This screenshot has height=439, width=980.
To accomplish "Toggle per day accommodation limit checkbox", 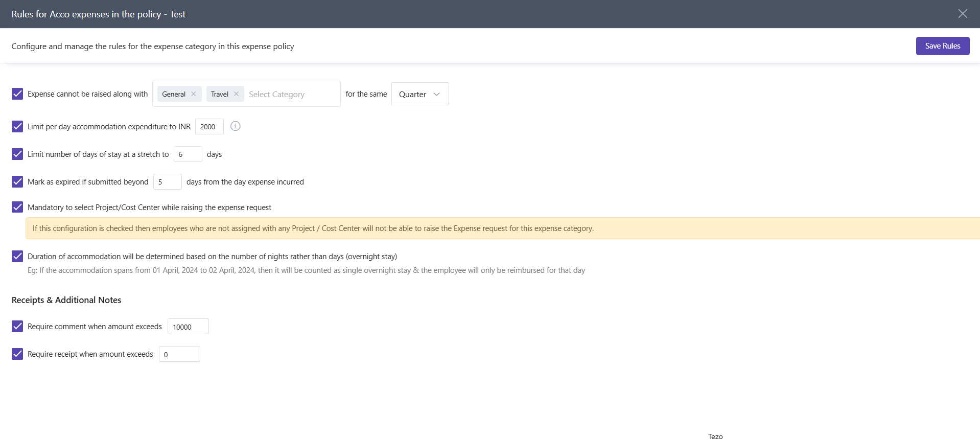I will [17, 127].
